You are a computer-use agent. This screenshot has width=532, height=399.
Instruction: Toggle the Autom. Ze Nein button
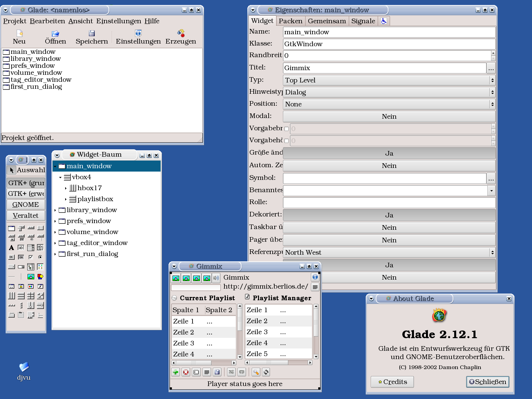pyautogui.click(x=389, y=166)
